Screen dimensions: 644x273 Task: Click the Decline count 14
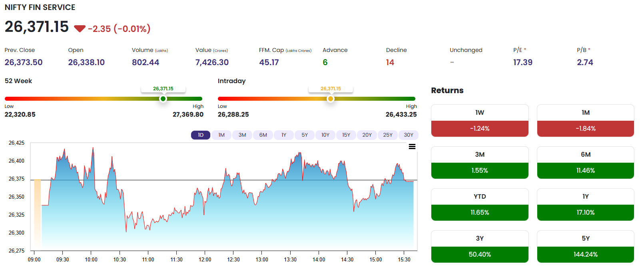tap(390, 62)
